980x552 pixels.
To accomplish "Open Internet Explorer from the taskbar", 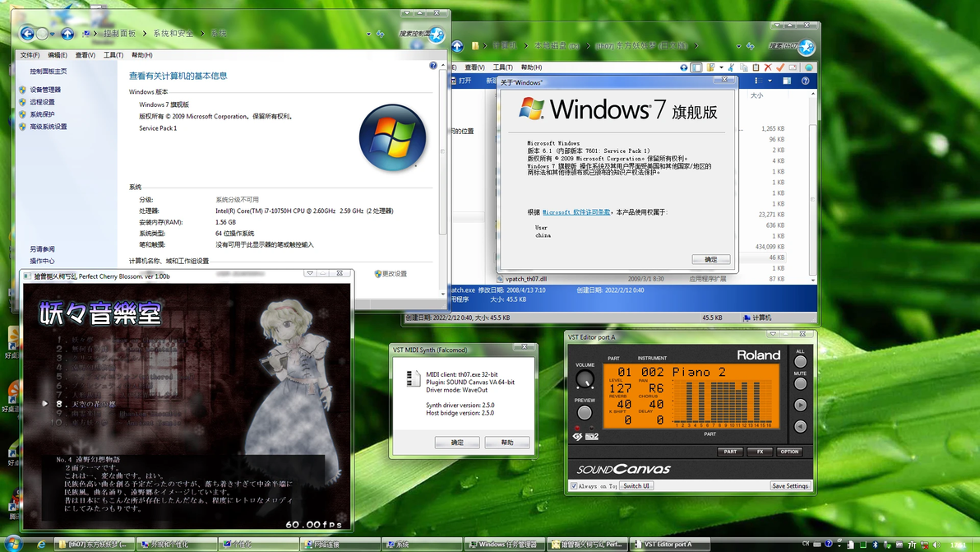I will tap(41, 545).
